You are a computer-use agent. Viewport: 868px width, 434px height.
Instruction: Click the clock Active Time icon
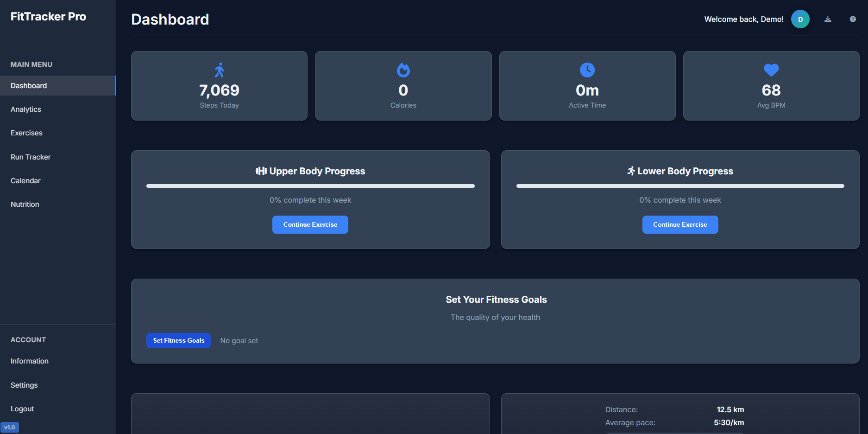pos(586,70)
